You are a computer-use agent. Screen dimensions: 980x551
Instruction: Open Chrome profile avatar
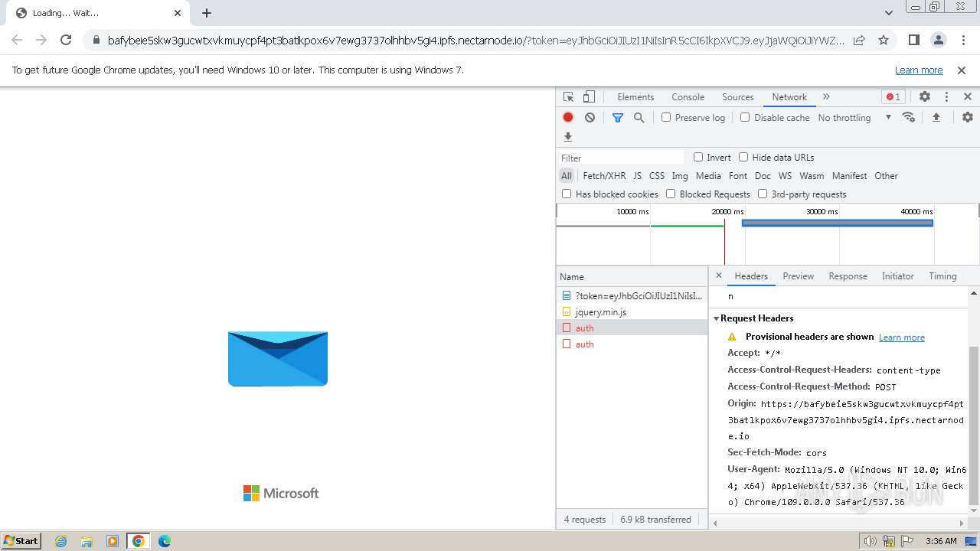pyautogui.click(x=939, y=40)
